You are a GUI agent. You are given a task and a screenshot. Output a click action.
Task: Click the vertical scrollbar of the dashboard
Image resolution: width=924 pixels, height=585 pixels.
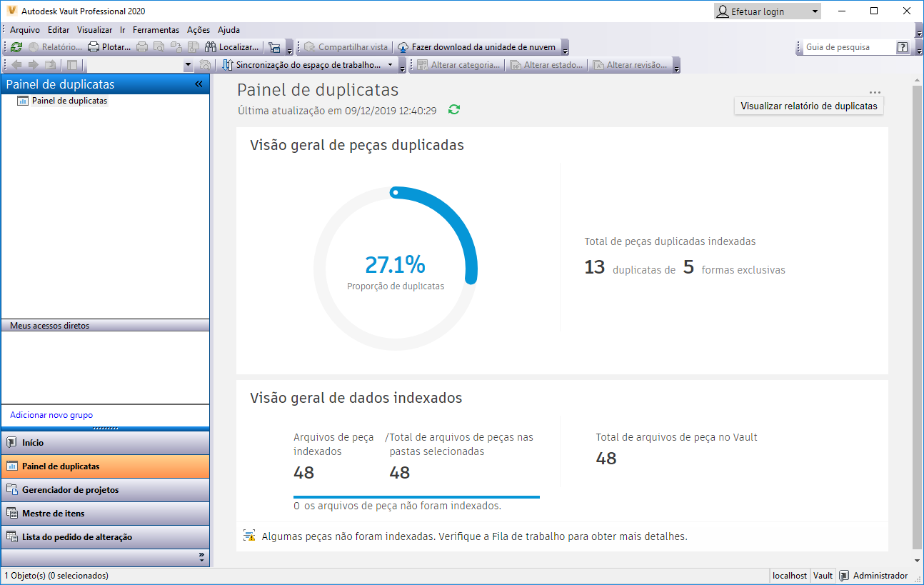pyautogui.click(x=918, y=318)
